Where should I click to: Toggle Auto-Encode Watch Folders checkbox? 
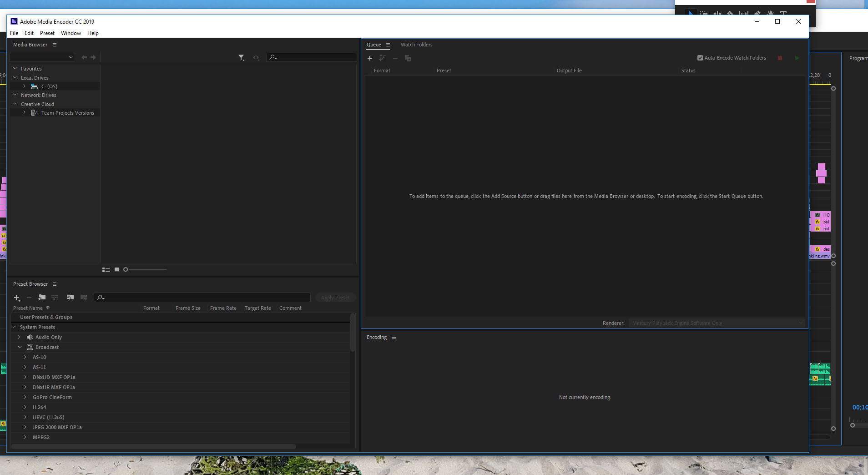[700, 58]
